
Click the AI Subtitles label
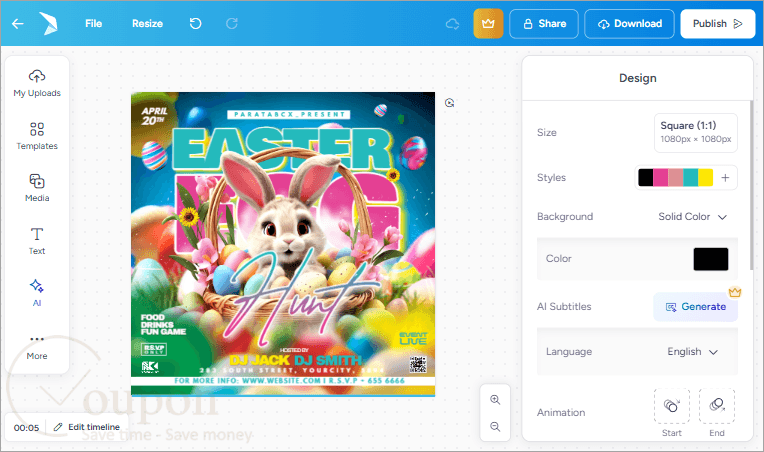click(x=564, y=307)
